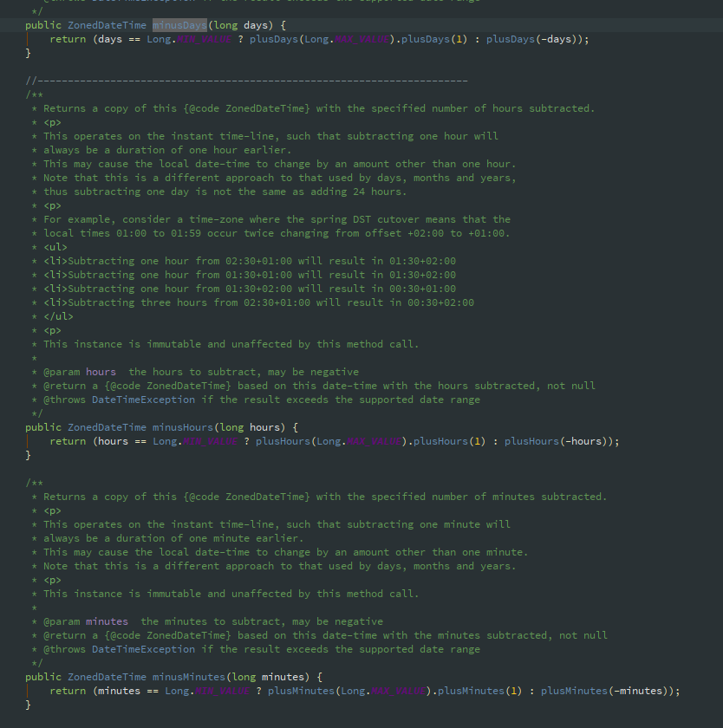This screenshot has width=723, height=728.
Task: Click the minusMinutes method name
Action: pos(188,677)
